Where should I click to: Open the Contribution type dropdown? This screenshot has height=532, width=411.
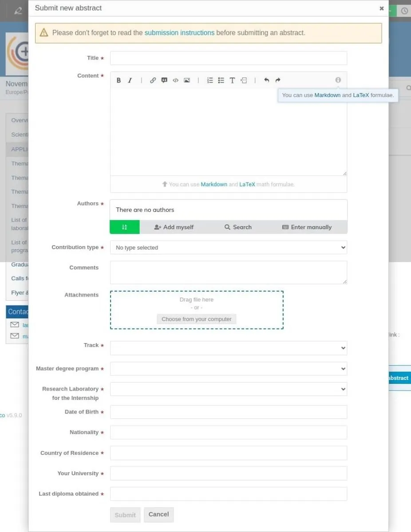228,247
